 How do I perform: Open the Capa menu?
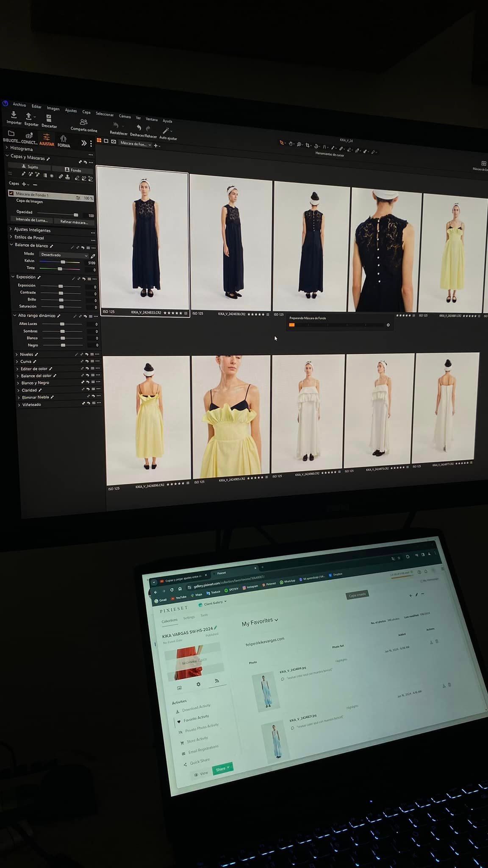click(86, 112)
